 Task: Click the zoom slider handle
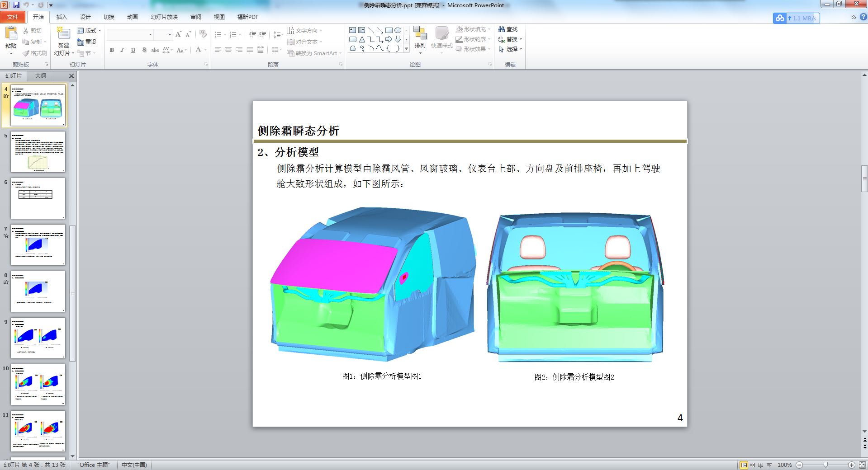pyautogui.click(x=825, y=465)
